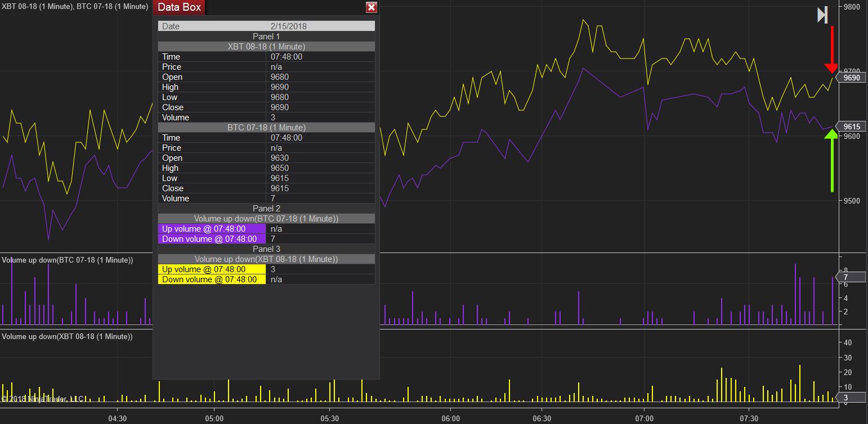Click the XBT High value 9690 in Data Box

280,87
